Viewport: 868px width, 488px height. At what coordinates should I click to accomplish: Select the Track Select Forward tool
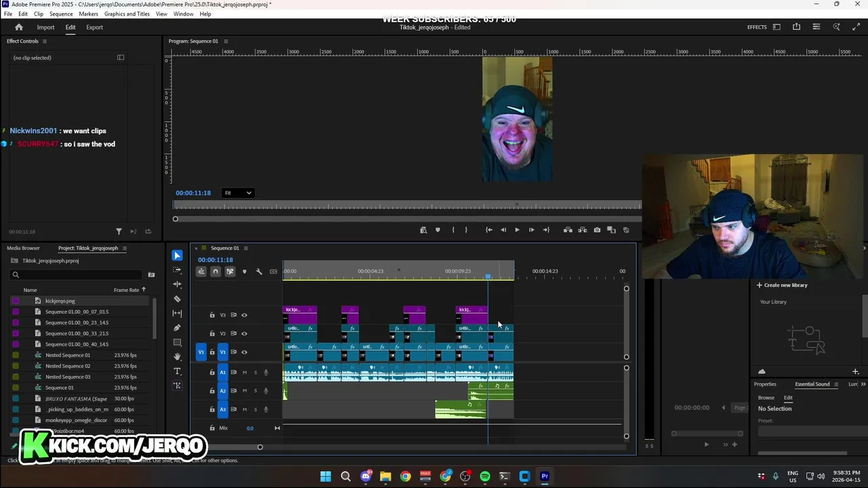[177, 270]
